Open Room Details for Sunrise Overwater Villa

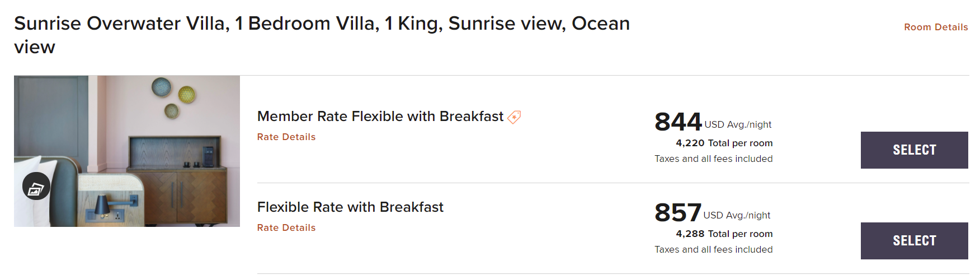[935, 27]
